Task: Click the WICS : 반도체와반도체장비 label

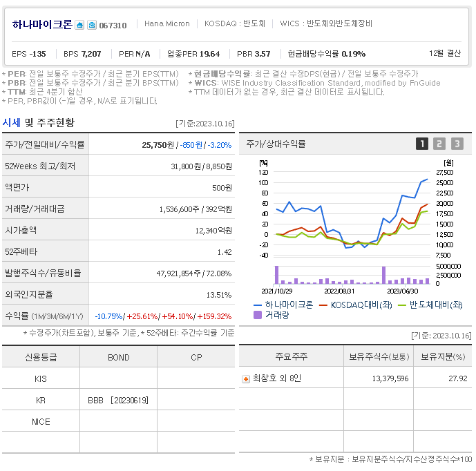Action: click(x=326, y=23)
